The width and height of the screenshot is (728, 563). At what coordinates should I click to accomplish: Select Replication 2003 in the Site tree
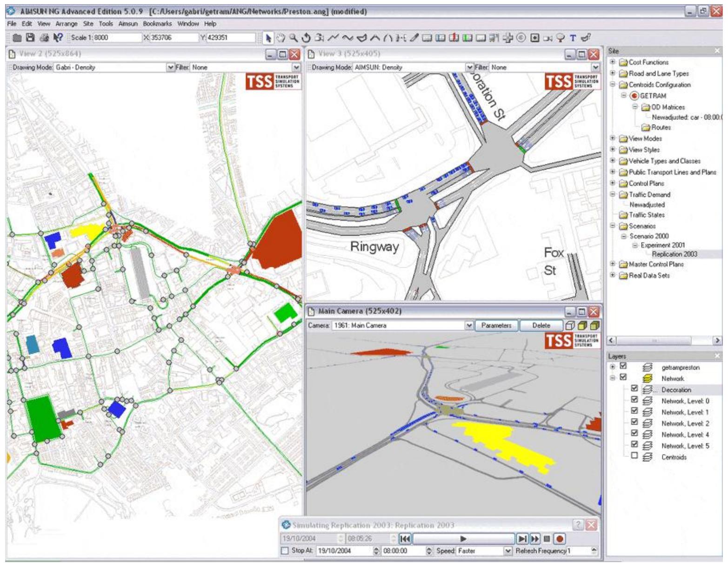click(675, 254)
